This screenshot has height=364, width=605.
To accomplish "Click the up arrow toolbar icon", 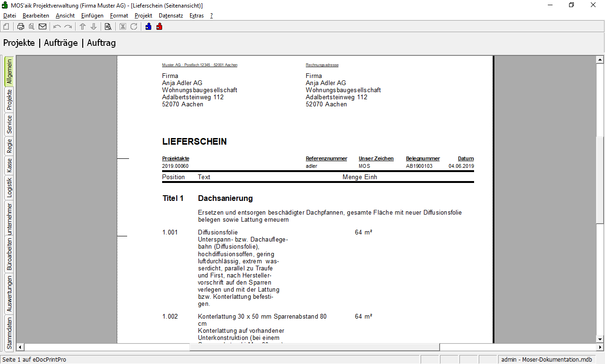I will click(x=82, y=26).
